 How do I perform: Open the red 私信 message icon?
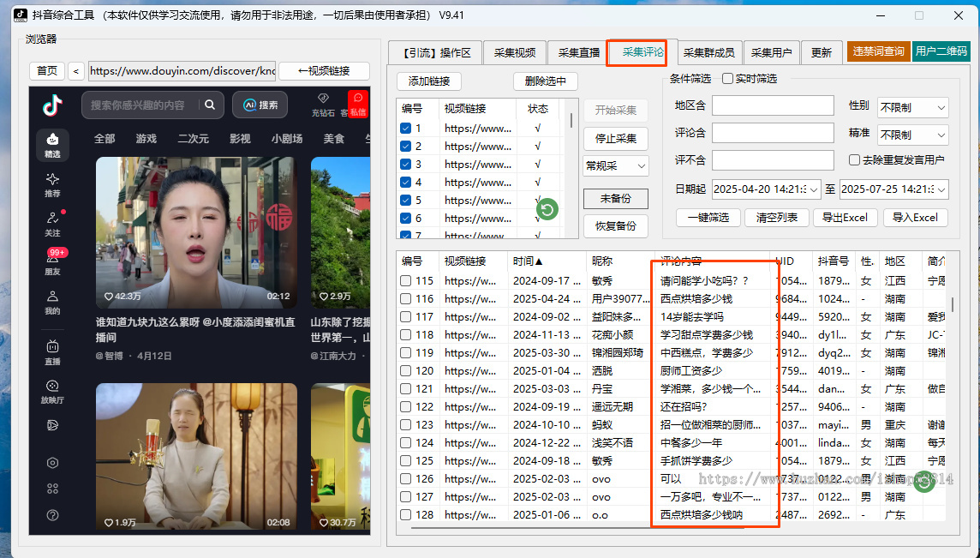coord(358,104)
